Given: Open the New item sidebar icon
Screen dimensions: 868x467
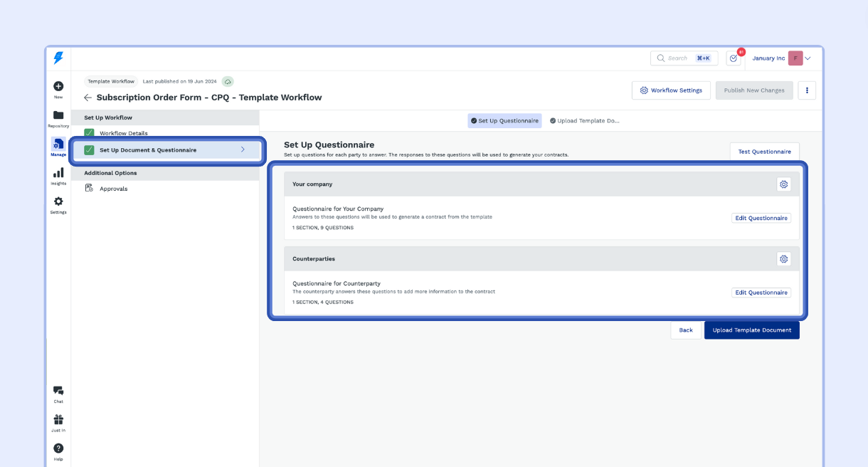Looking at the screenshot, I should pos(58,87).
